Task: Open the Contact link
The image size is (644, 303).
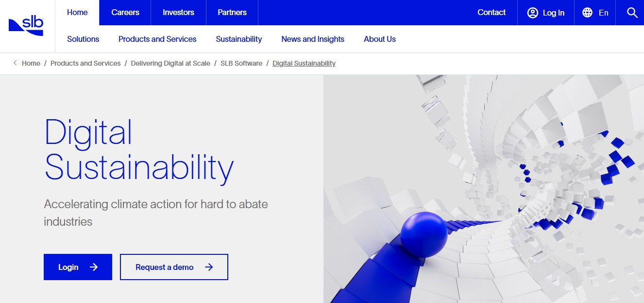Action: point(491,13)
